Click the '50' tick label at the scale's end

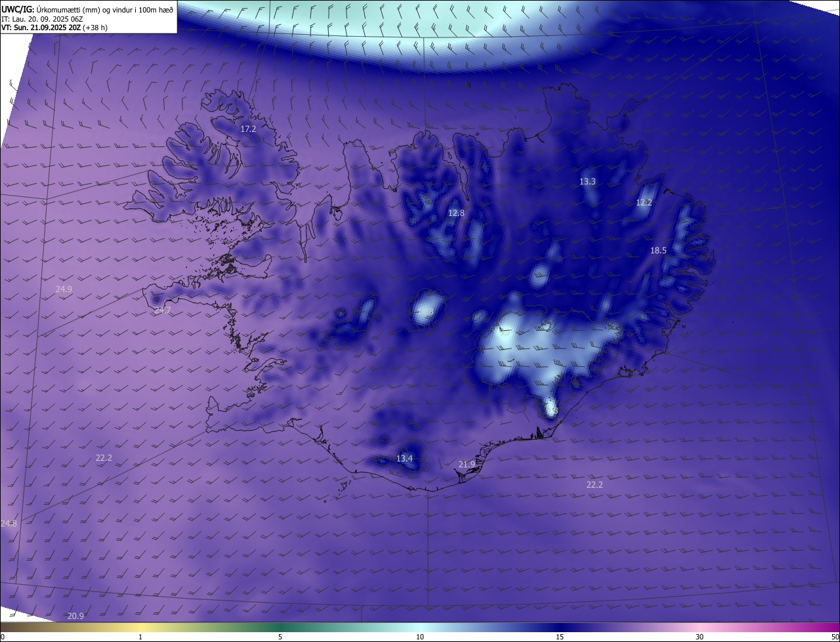[x=835, y=637]
